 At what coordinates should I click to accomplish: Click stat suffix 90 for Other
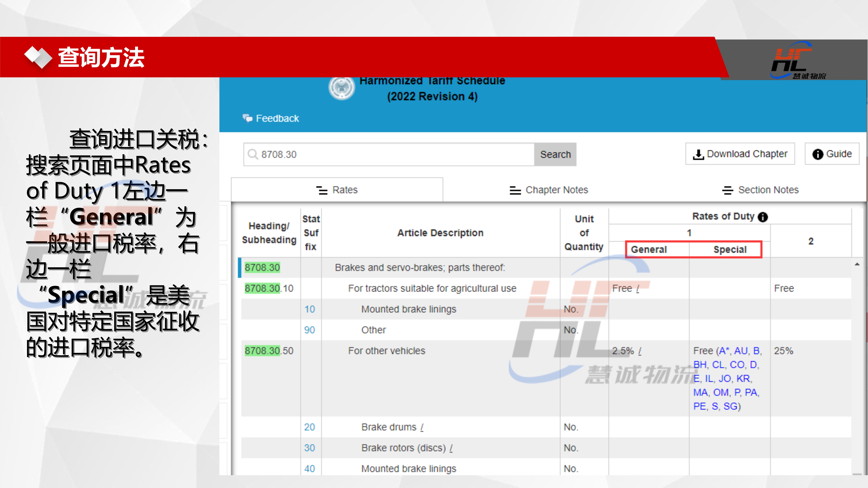tap(310, 330)
